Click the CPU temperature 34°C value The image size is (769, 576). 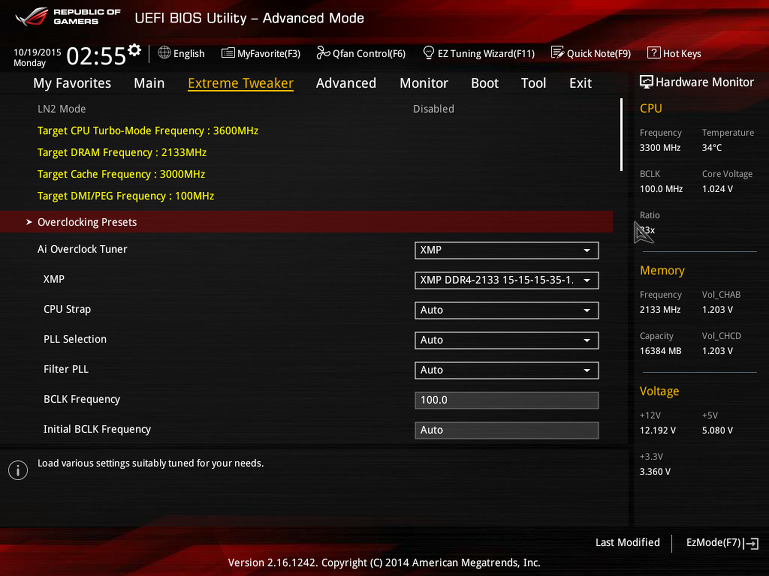(712, 148)
